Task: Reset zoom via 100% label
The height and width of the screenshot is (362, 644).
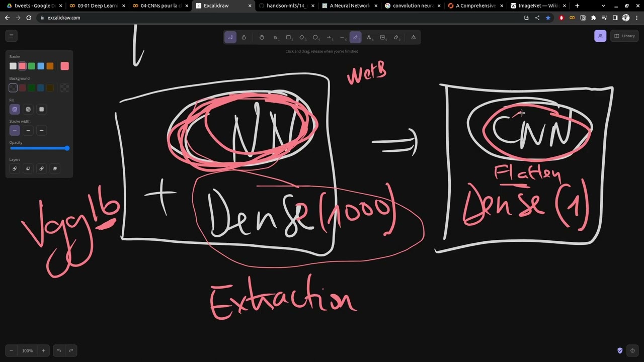Action: point(27,350)
